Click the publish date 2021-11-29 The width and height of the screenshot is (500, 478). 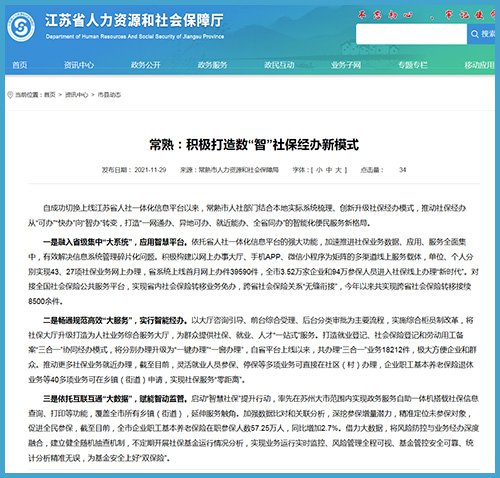[x=150, y=170]
